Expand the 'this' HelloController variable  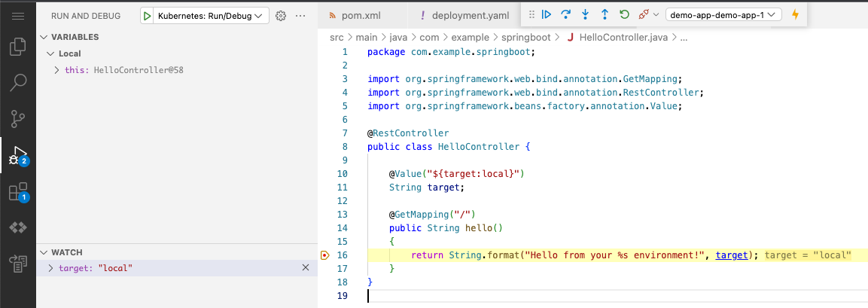pos(58,70)
